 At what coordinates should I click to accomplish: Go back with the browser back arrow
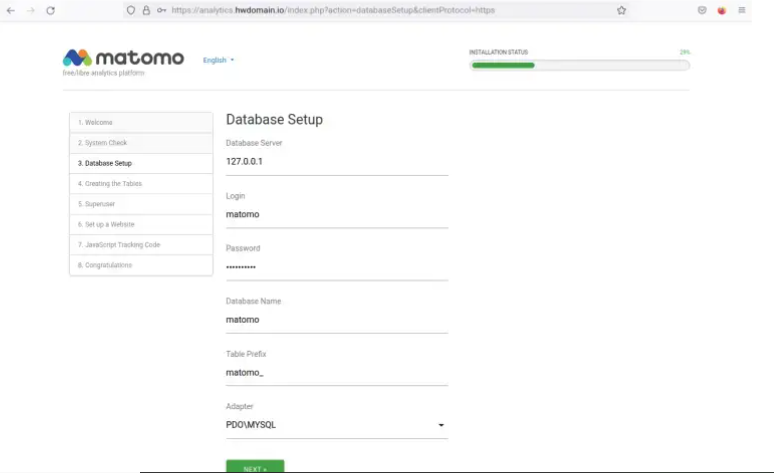click(x=11, y=10)
